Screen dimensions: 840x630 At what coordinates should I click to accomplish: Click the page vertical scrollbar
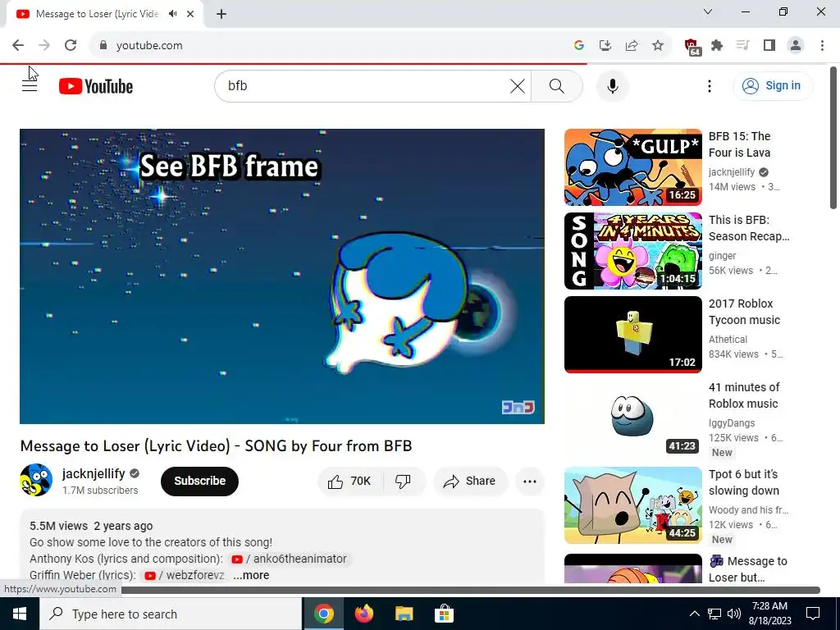(x=833, y=139)
